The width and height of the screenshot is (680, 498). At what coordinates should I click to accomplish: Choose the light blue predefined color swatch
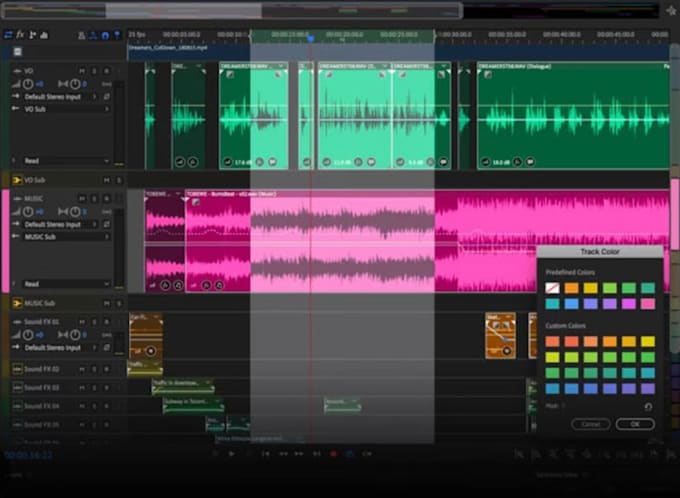point(571,303)
